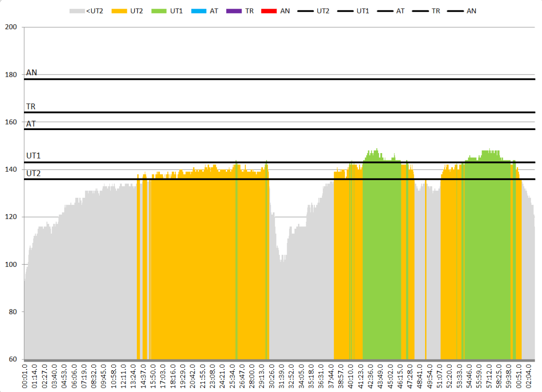Select the black TR line legend marker

pos(420,11)
